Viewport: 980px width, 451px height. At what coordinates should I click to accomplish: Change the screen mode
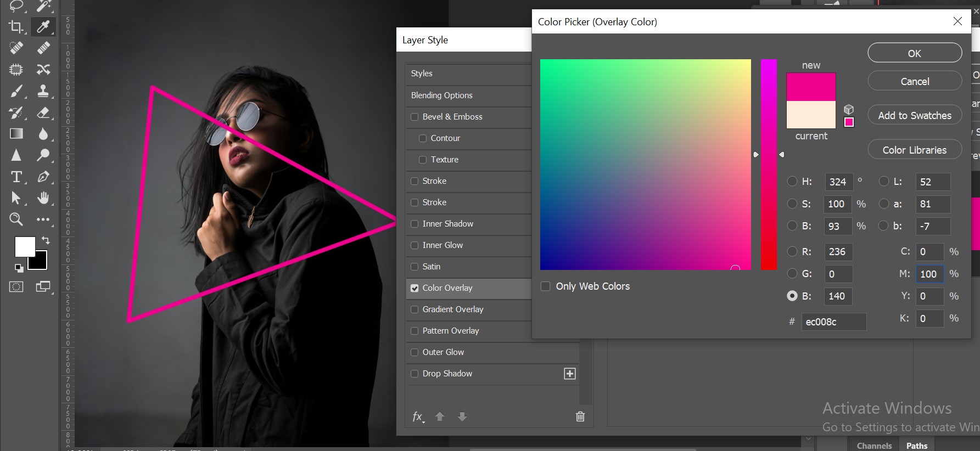coord(43,286)
